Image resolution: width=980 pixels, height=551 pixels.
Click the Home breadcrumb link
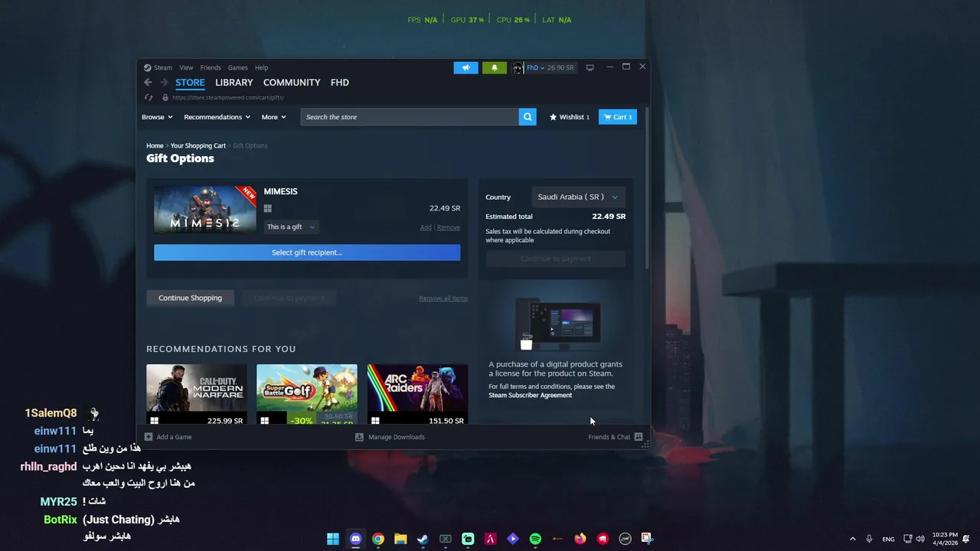[x=155, y=145]
